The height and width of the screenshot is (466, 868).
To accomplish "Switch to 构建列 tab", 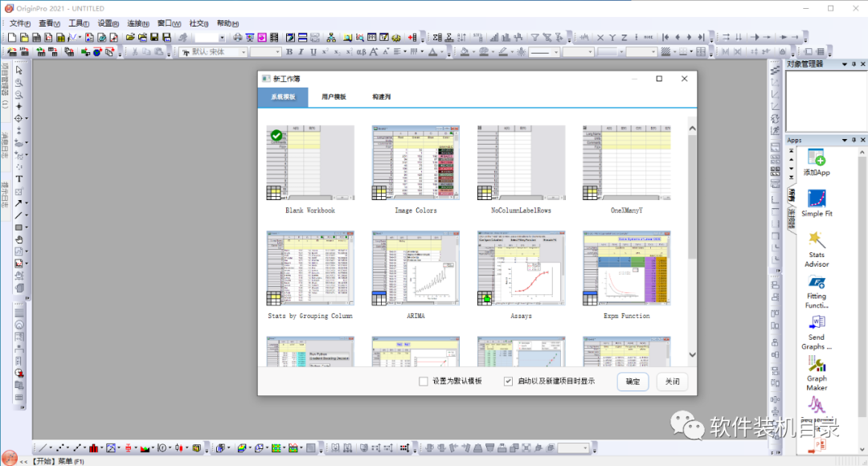I will pyautogui.click(x=382, y=97).
